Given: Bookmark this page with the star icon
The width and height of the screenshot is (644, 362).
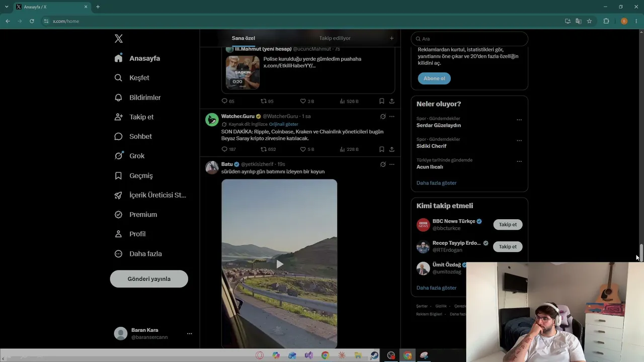Looking at the screenshot, I should pyautogui.click(x=589, y=21).
